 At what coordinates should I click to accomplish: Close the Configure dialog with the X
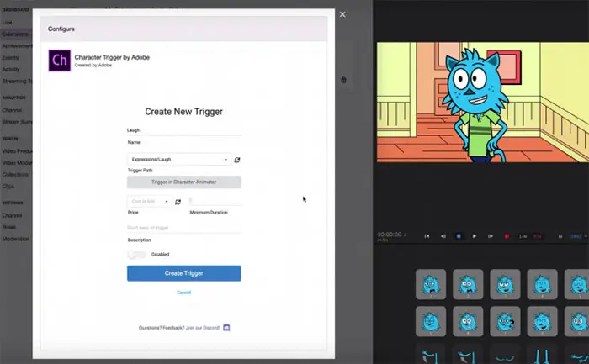coord(342,14)
